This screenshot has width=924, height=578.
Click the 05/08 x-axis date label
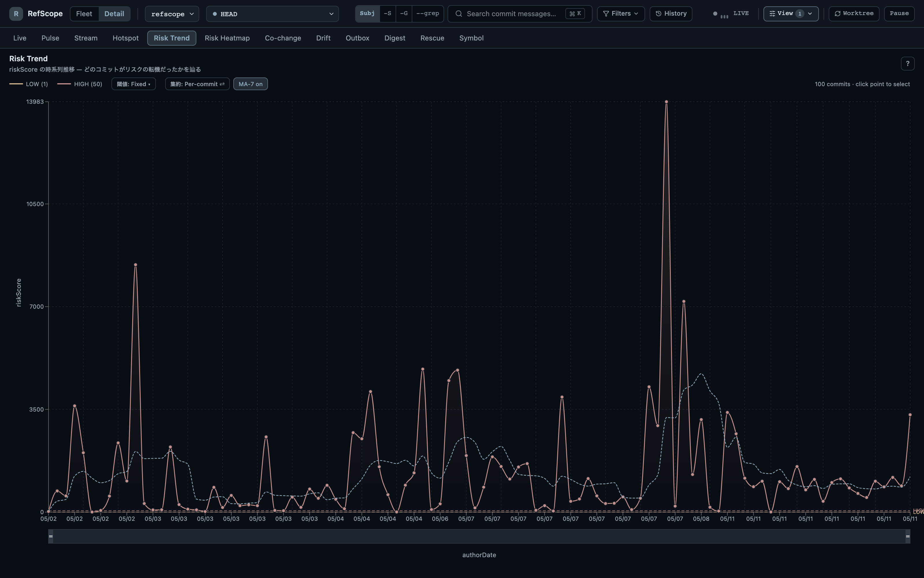pyautogui.click(x=701, y=519)
